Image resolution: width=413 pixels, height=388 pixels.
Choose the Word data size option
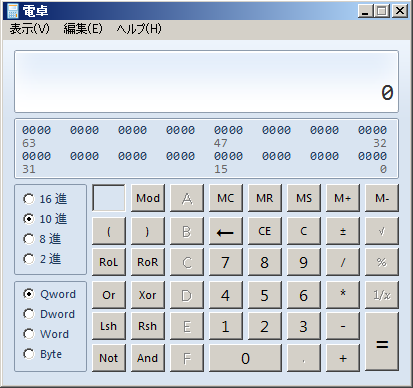(46, 334)
